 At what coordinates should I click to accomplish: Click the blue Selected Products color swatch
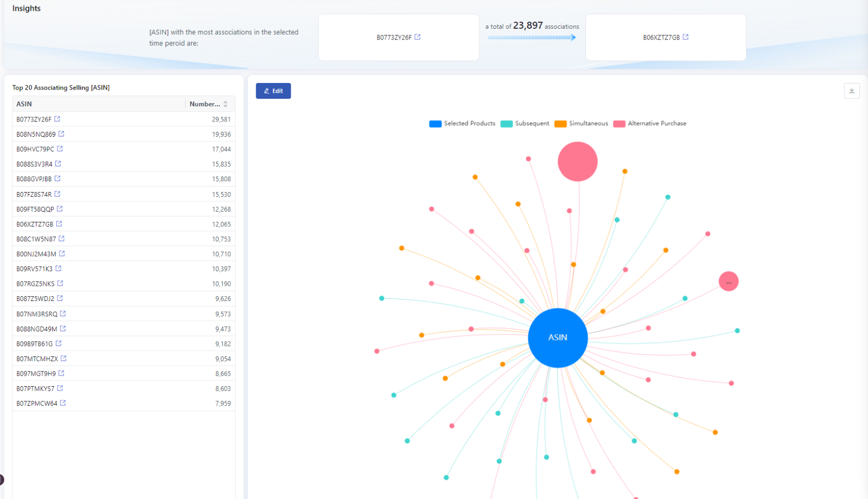point(435,124)
